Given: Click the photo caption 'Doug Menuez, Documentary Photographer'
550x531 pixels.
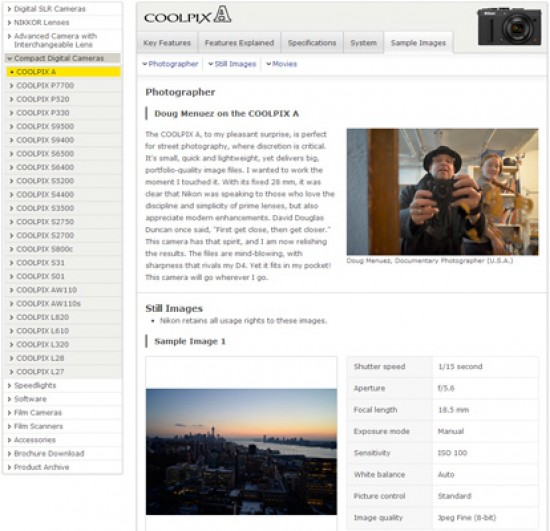Looking at the screenshot, I should click(430, 261).
